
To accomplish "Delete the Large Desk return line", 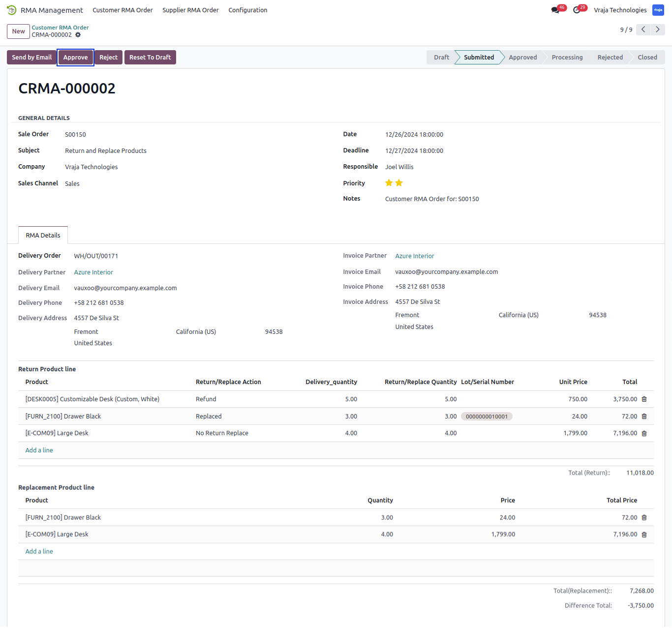I will coord(644,433).
